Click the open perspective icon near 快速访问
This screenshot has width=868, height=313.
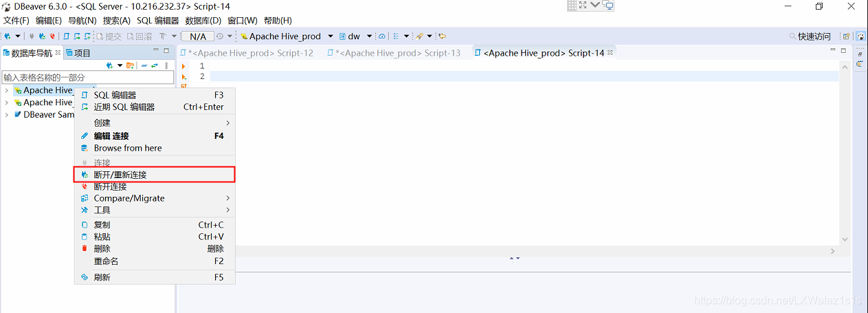(847, 36)
